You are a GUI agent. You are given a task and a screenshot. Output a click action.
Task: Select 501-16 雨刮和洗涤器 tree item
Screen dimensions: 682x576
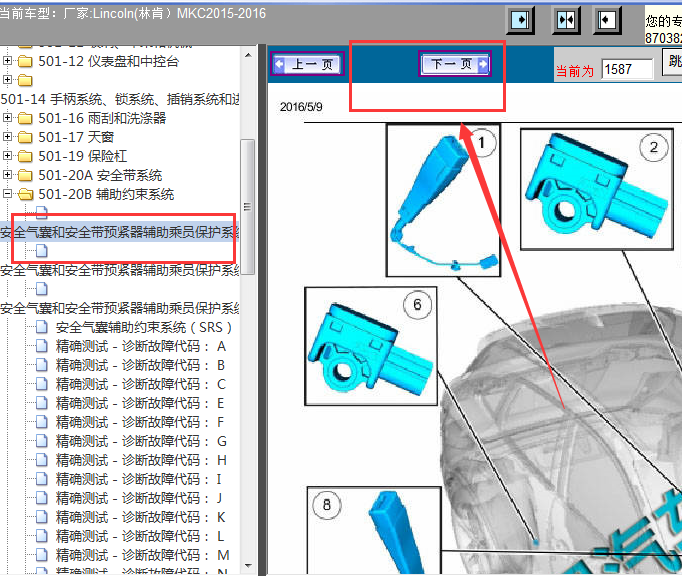pyautogui.click(x=102, y=118)
